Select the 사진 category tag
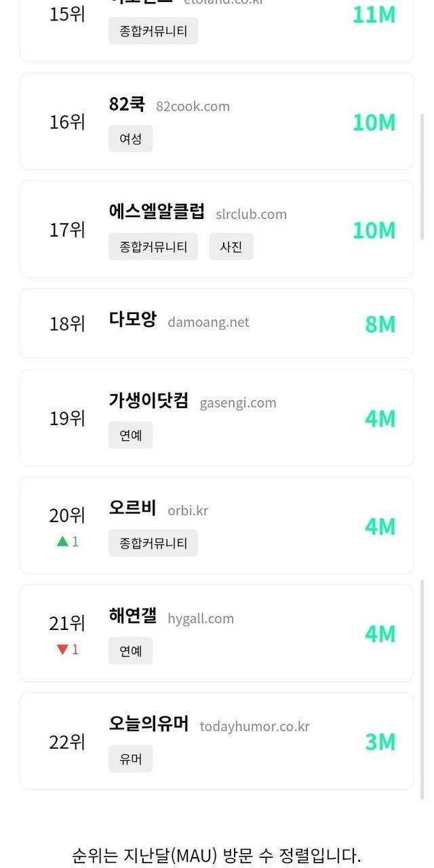This screenshot has height=868, width=434. [x=231, y=247]
